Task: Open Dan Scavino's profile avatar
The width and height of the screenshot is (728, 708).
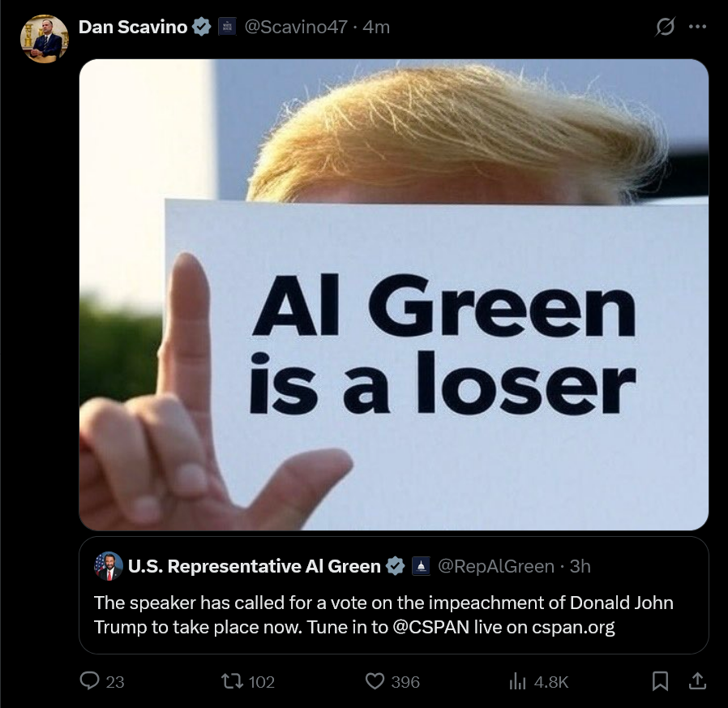Action: click(44, 39)
